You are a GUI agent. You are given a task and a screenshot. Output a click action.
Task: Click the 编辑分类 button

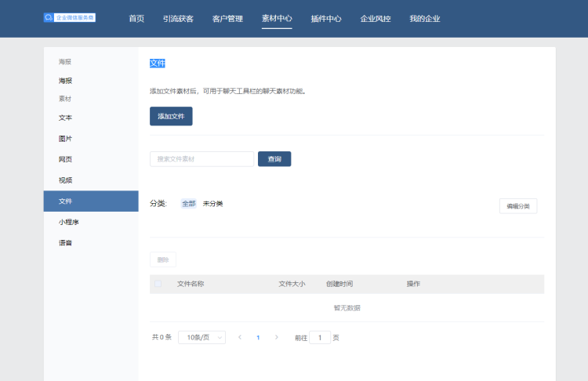point(517,206)
